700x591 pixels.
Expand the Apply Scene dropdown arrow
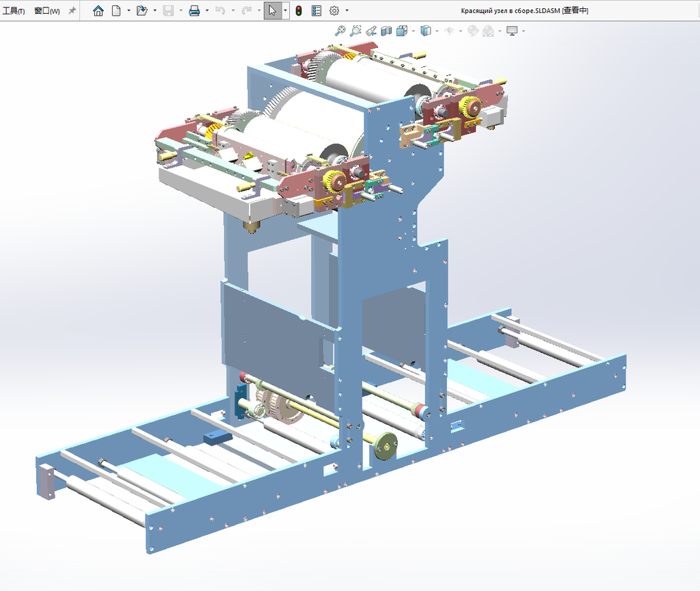coord(500,31)
